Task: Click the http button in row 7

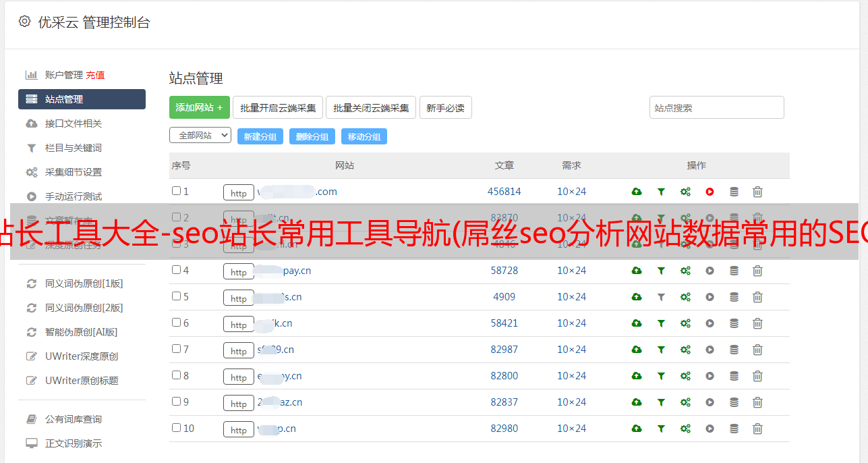Action: tap(239, 350)
